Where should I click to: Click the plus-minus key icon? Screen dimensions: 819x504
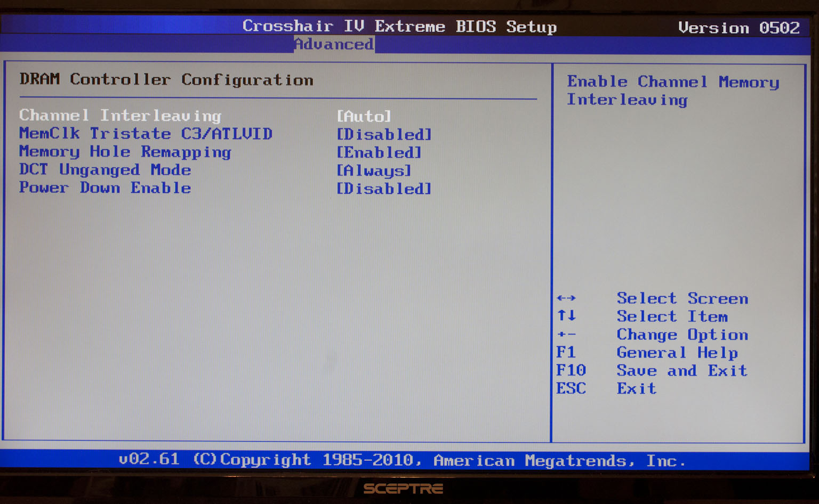[566, 335]
